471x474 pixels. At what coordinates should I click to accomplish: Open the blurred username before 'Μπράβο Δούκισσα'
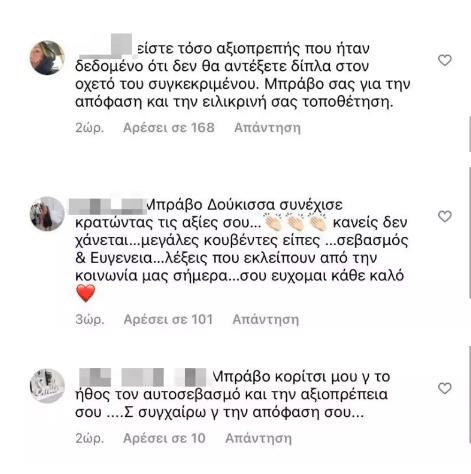coord(107,206)
